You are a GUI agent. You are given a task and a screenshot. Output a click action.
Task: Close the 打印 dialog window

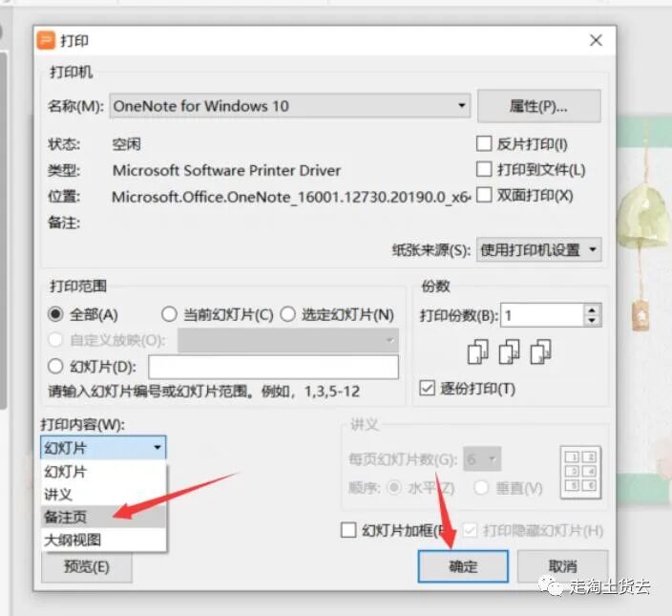pos(596,41)
